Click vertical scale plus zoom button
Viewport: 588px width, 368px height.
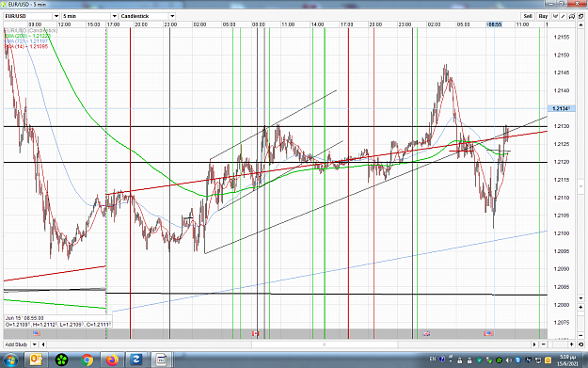580,308
